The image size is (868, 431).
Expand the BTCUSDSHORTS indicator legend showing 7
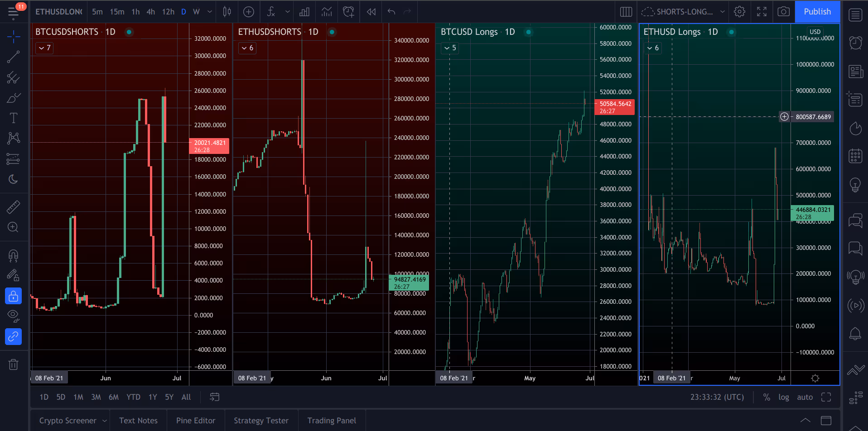(44, 48)
